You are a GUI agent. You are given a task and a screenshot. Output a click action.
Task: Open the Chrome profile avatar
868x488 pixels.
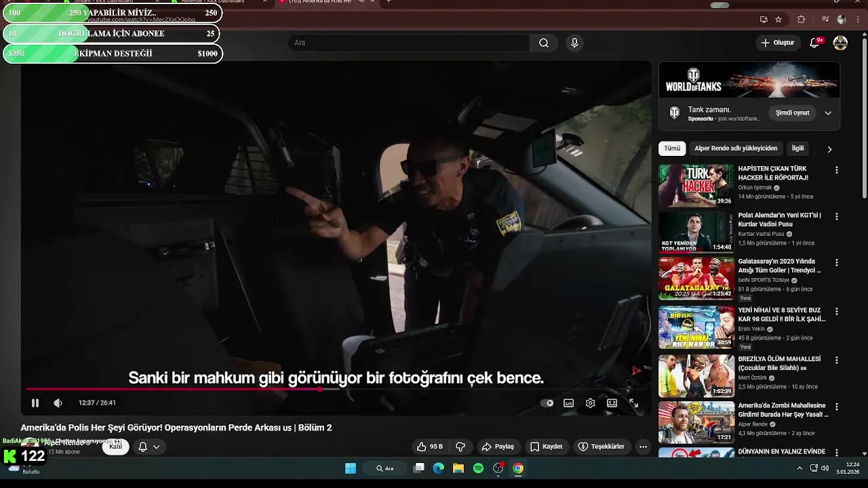(842, 20)
